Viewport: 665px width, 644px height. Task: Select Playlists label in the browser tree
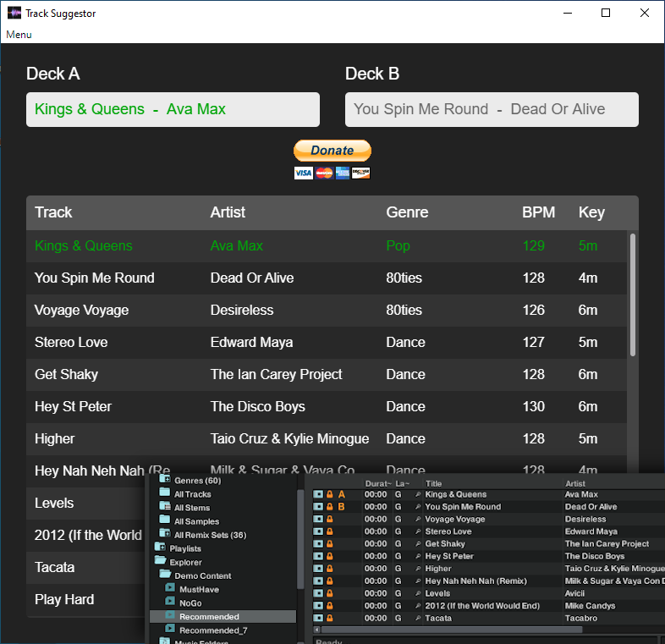(x=185, y=548)
